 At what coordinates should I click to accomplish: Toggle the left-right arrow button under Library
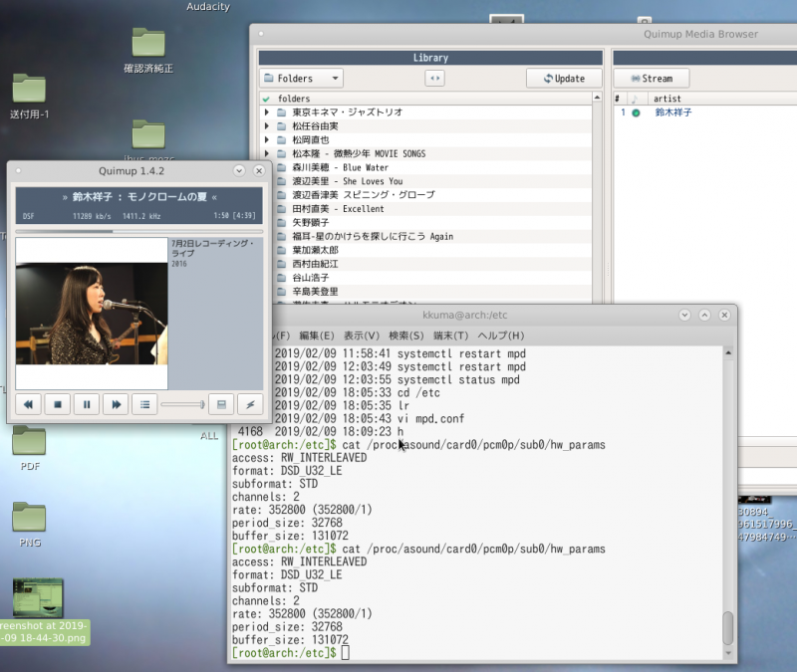tap(433, 78)
